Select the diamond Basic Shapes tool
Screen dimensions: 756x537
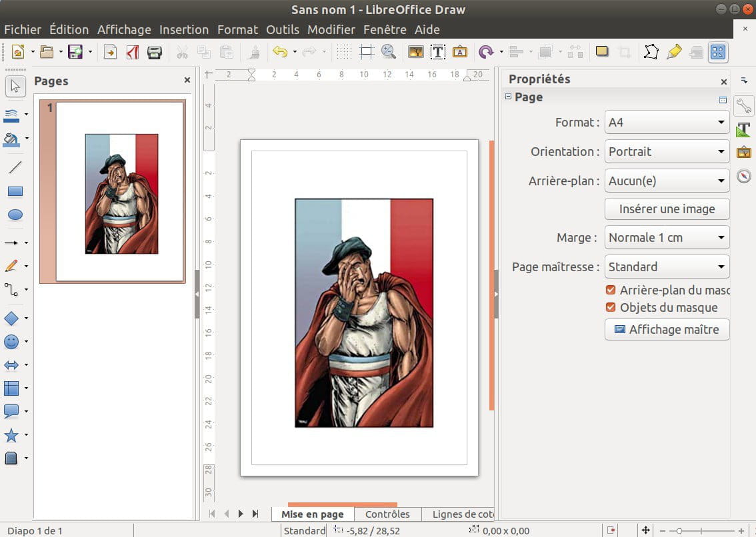tap(11, 318)
